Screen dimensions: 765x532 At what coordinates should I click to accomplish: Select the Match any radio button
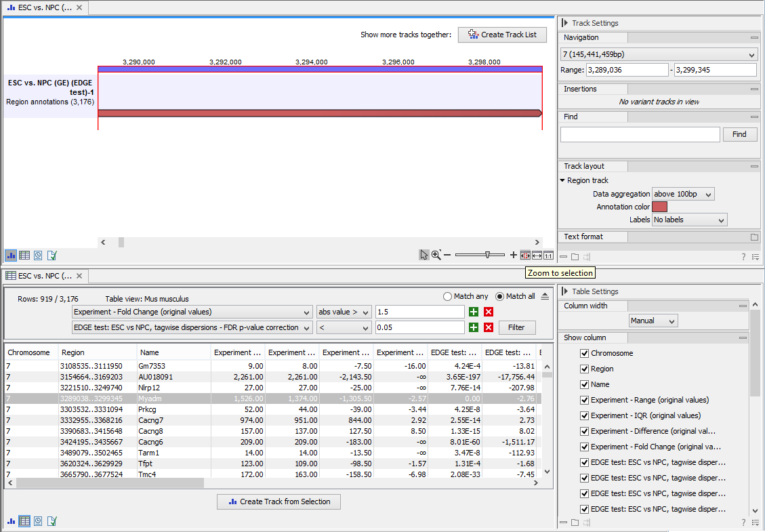pos(447,296)
